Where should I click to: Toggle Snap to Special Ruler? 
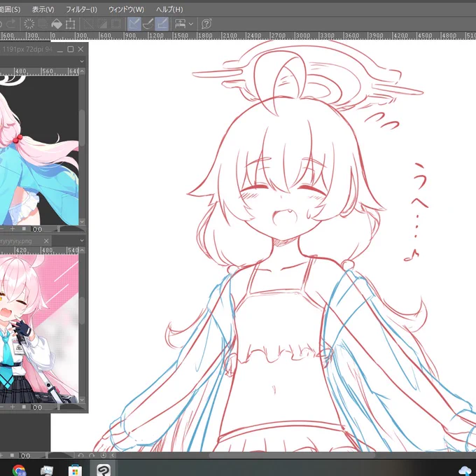[148, 24]
